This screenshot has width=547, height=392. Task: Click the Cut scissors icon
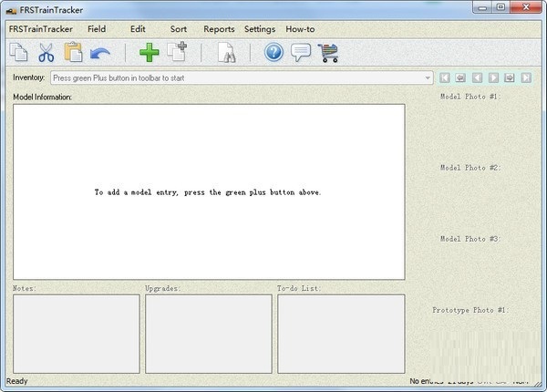tap(46, 52)
